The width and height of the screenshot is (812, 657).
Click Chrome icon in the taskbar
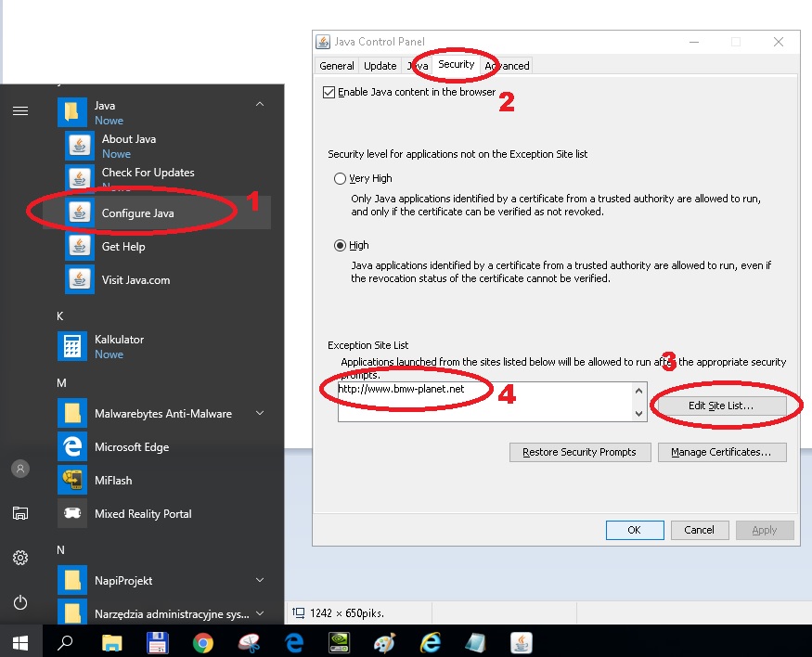[x=203, y=642]
